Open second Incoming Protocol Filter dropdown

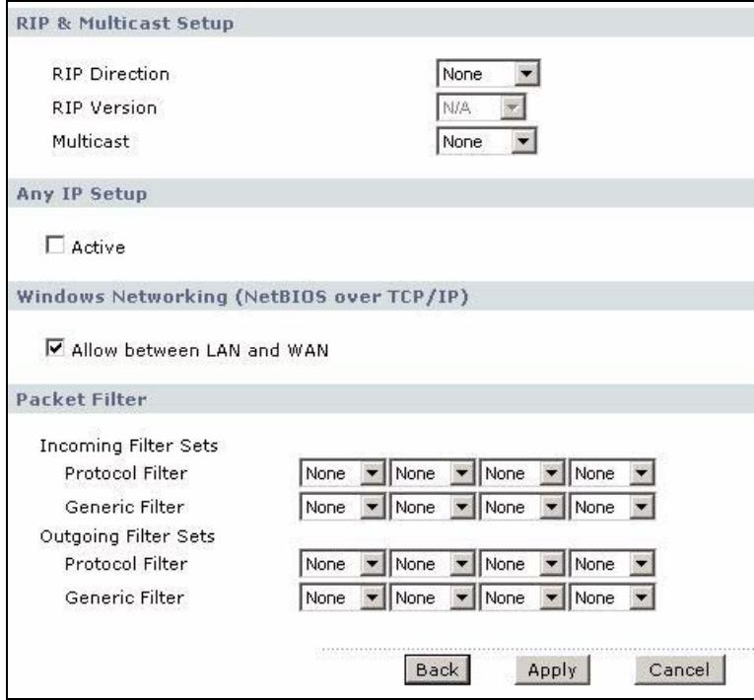432,473
